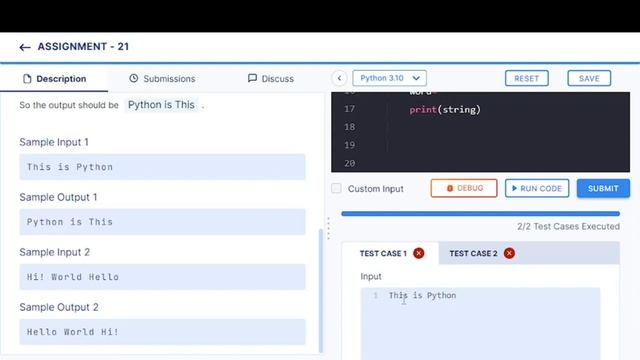The image size is (640, 360).
Task: Click the 'Sample Output 2' heading
Action: 59,307
